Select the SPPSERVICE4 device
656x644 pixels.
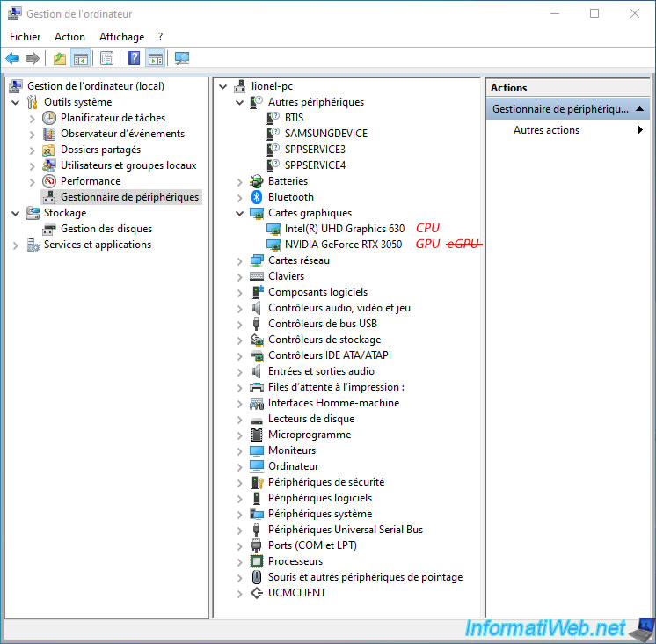(x=315, y=165)
